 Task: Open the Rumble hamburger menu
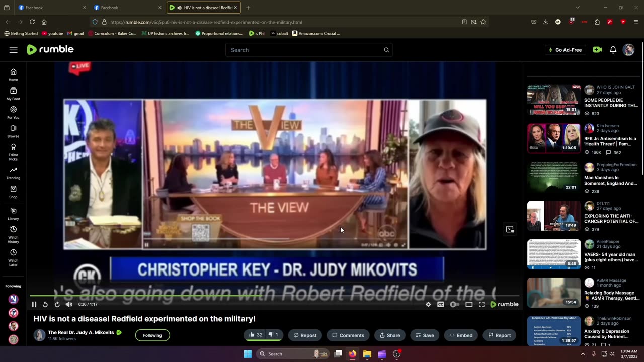[14, 50]
